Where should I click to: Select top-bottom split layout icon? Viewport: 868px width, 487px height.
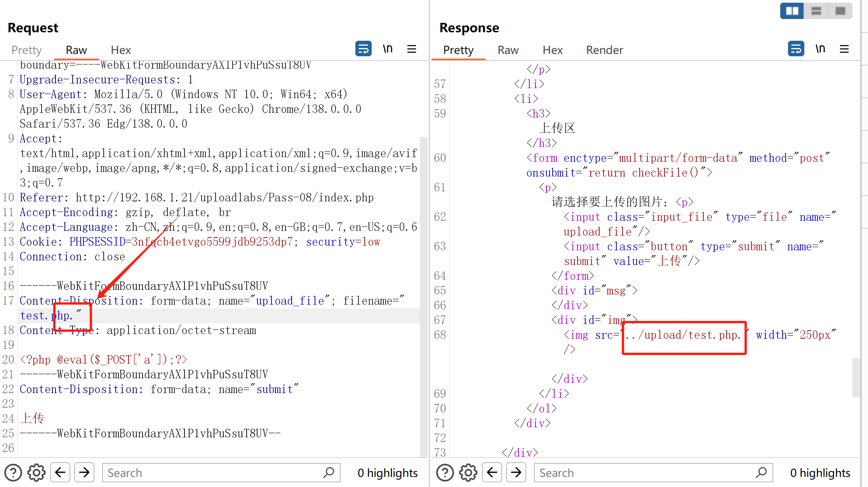point(816,11)
